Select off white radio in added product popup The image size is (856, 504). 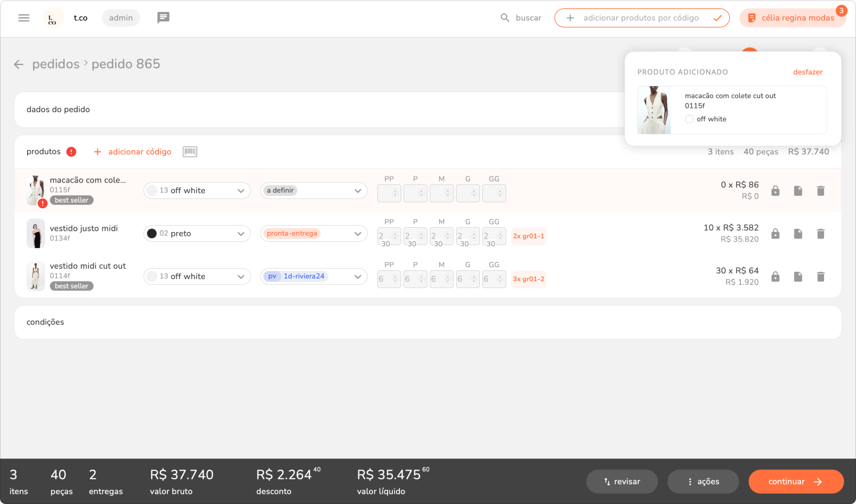tap(689, 119)
